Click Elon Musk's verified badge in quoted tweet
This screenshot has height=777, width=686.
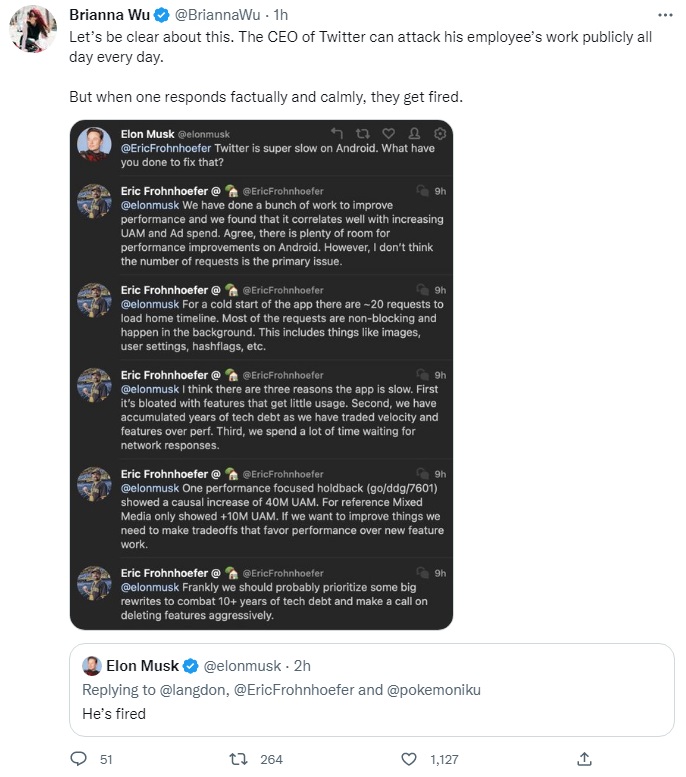(x=191, y=666)
